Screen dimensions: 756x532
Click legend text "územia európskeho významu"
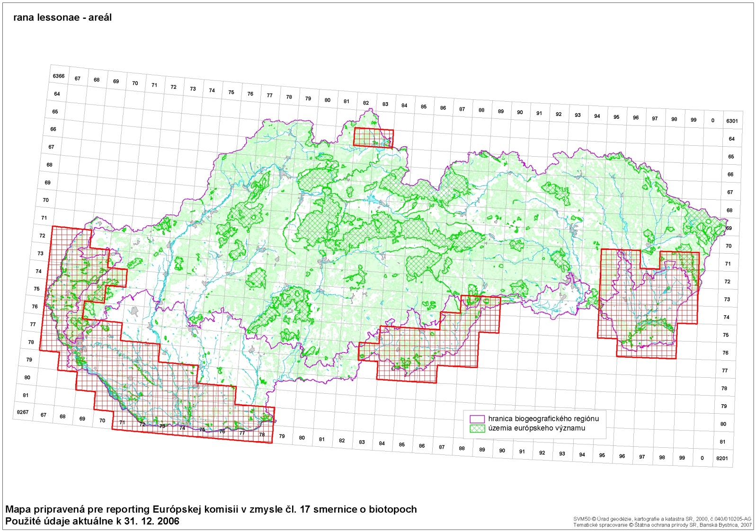(537, 428)
